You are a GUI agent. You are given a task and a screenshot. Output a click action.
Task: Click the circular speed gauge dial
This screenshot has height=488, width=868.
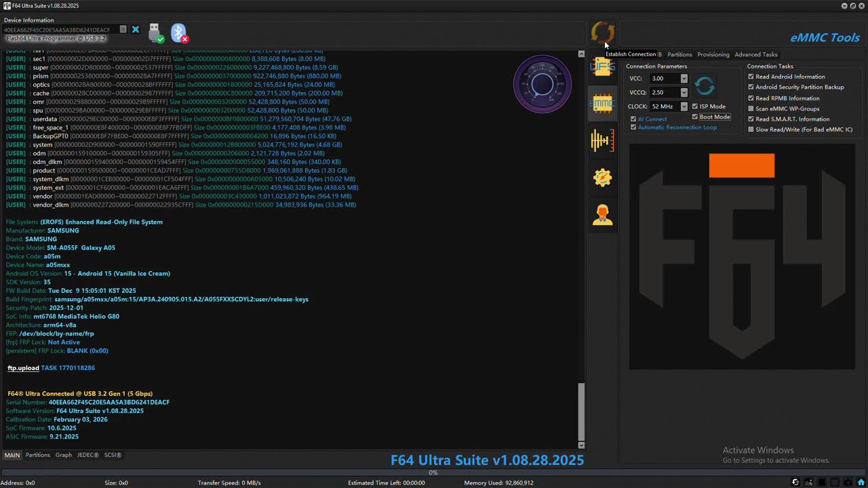pyautogui.click(x=542, y=84)
